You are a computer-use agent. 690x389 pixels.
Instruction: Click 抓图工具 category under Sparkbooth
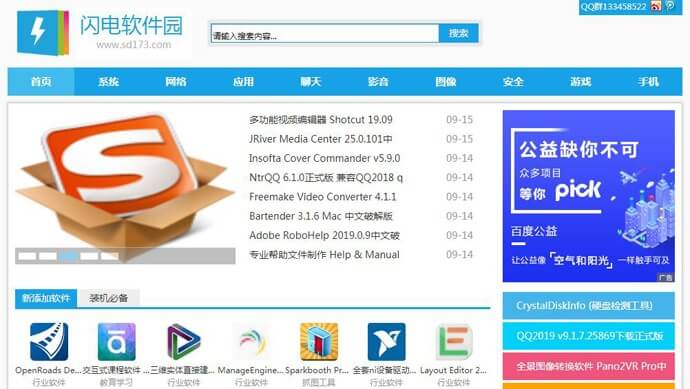tap(319, 382)
